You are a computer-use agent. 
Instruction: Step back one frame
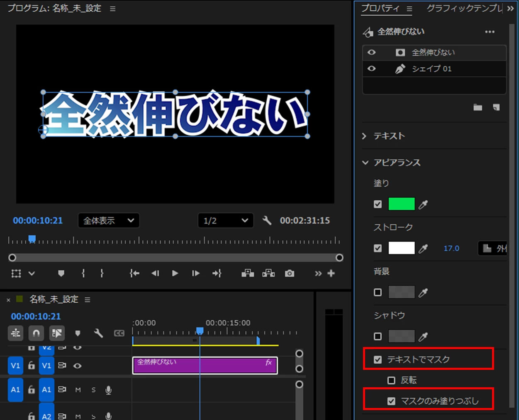(155, 273)
